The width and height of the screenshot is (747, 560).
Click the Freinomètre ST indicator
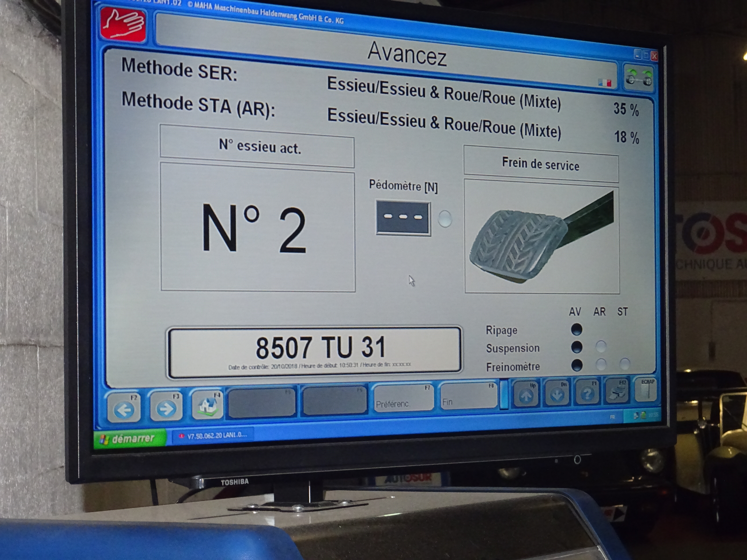(x=625, y=364)
